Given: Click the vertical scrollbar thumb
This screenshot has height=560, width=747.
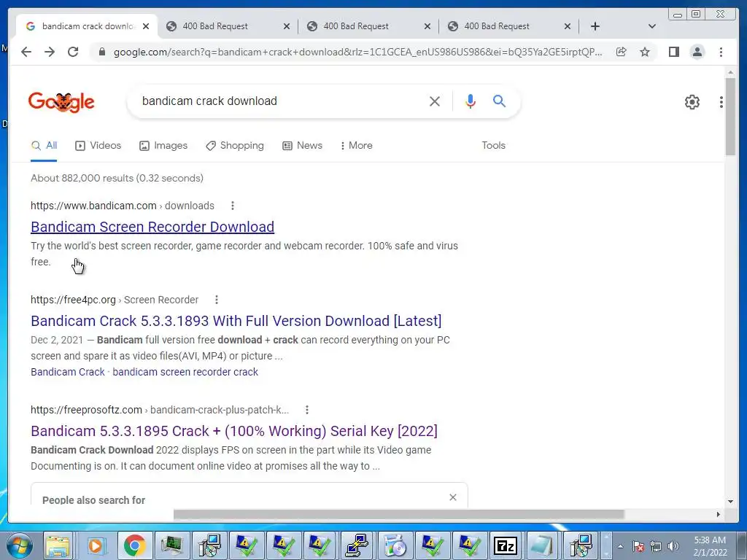Looking at the screenshot, I should click(730, 116).
